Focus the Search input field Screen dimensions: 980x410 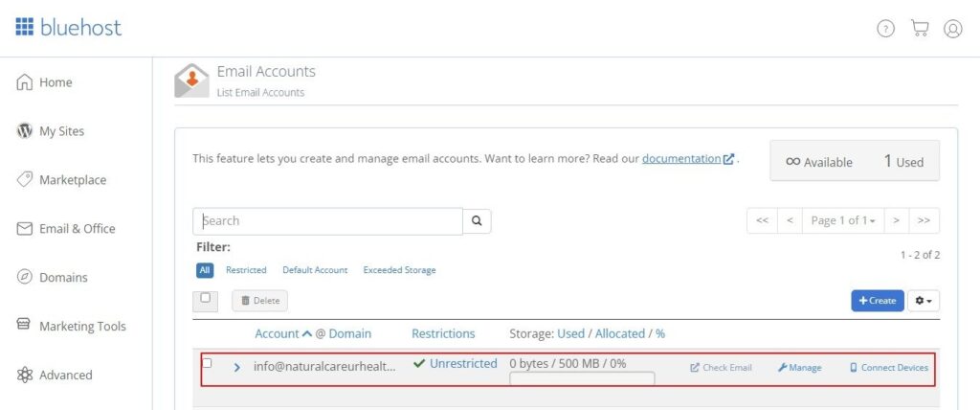click(x=327, y=221)
